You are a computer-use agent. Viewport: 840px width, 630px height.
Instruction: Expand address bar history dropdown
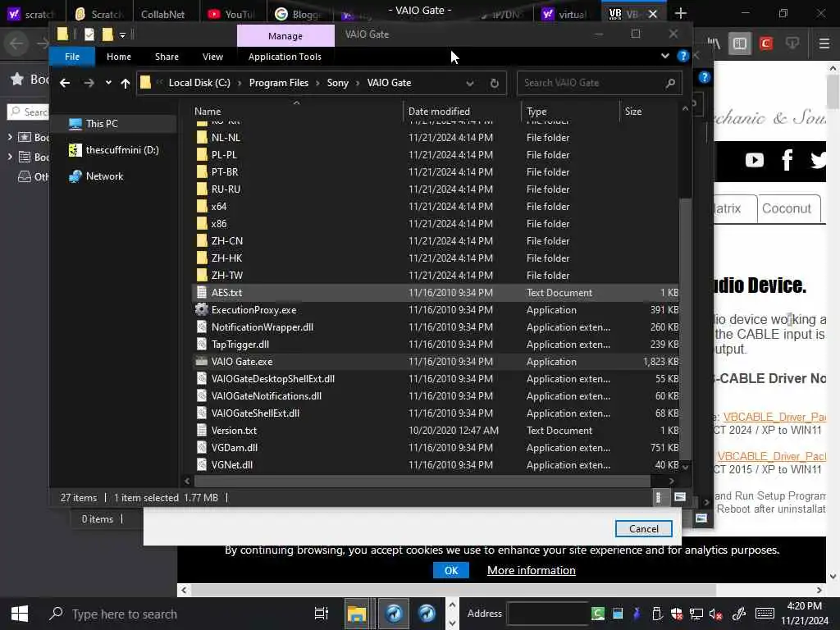(470, 83)
